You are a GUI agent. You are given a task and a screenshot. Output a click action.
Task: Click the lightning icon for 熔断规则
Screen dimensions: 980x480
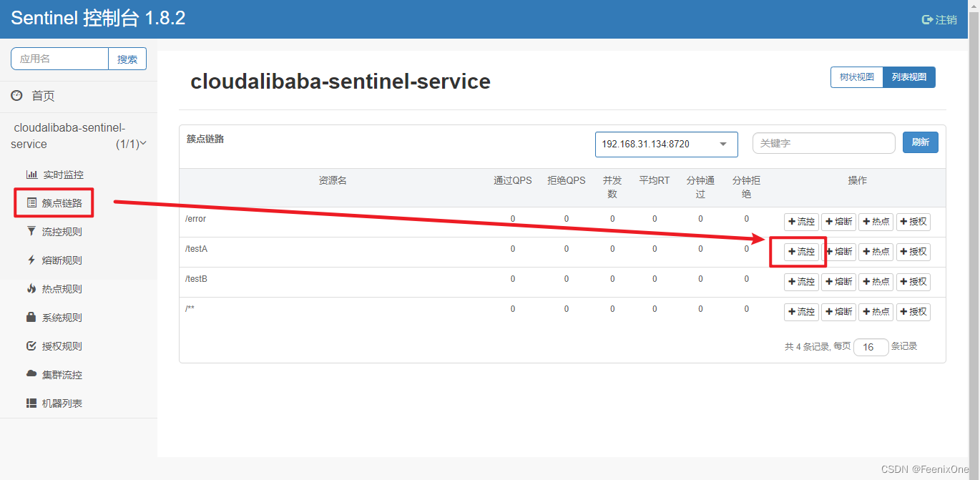pyautogui.click(x=31, y=260)
